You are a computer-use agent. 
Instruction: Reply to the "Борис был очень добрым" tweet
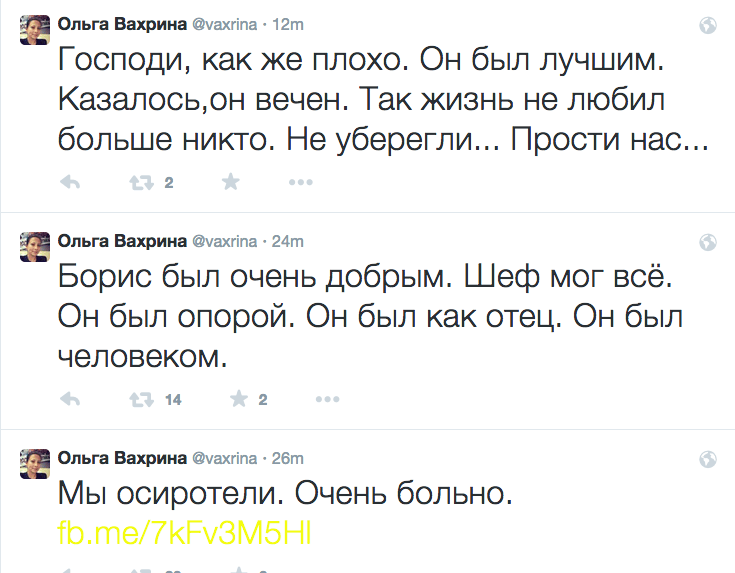tap(70, 400)
